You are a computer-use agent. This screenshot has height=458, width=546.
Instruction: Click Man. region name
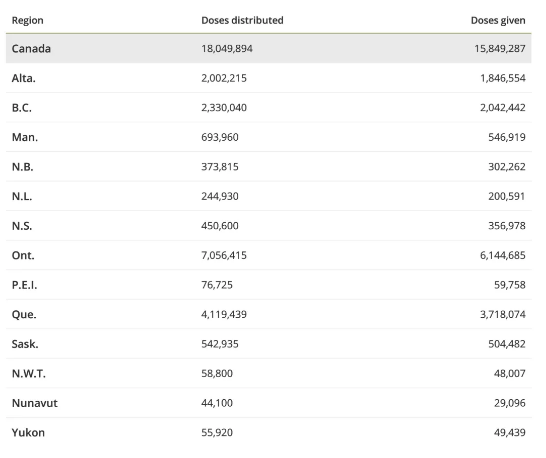(x=25, y=137)
